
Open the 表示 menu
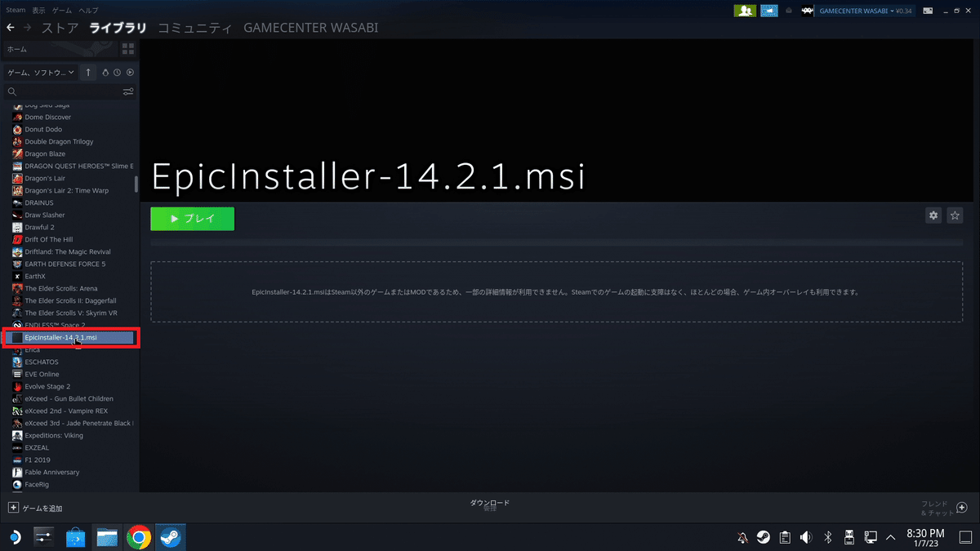tap(39, 10)
